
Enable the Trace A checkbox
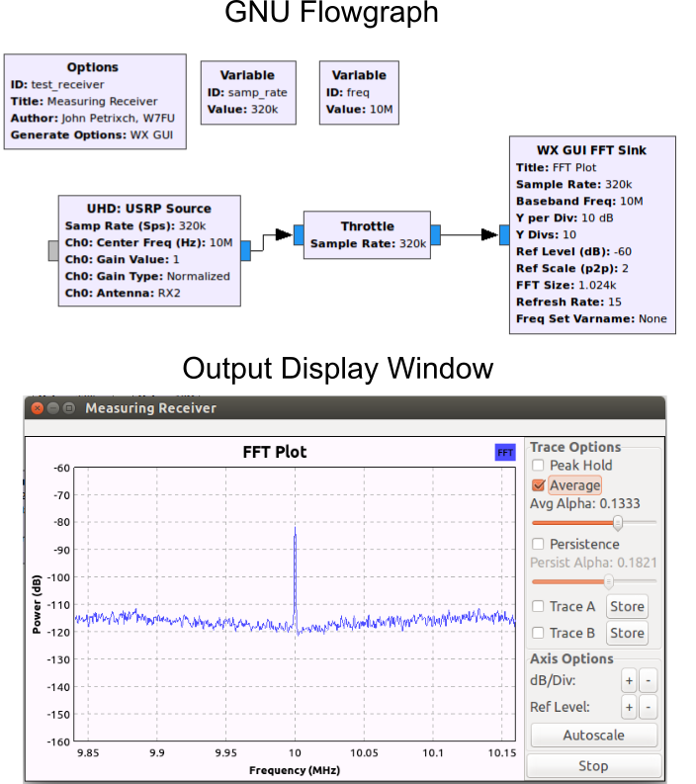tap(538, 607)
